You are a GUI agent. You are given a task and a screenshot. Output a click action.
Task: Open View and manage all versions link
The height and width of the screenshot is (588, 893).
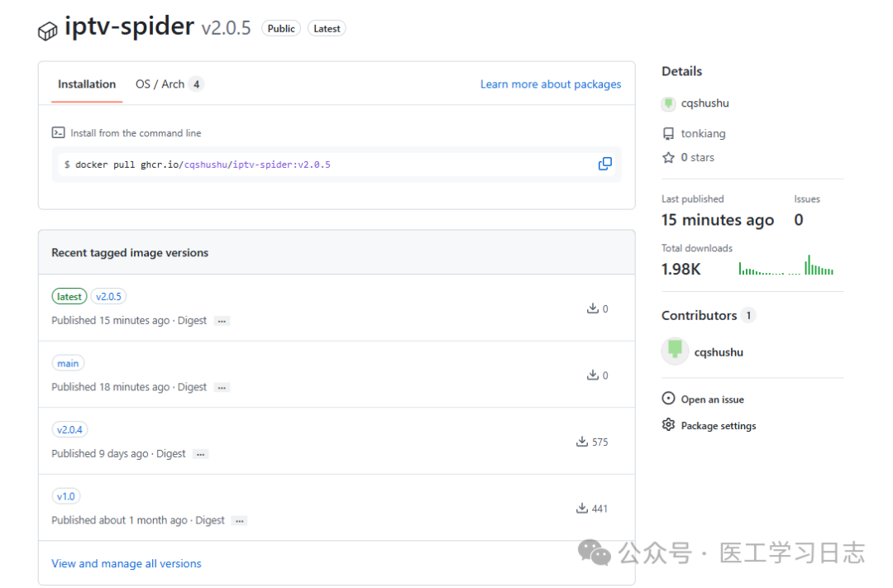coord(127,563)
